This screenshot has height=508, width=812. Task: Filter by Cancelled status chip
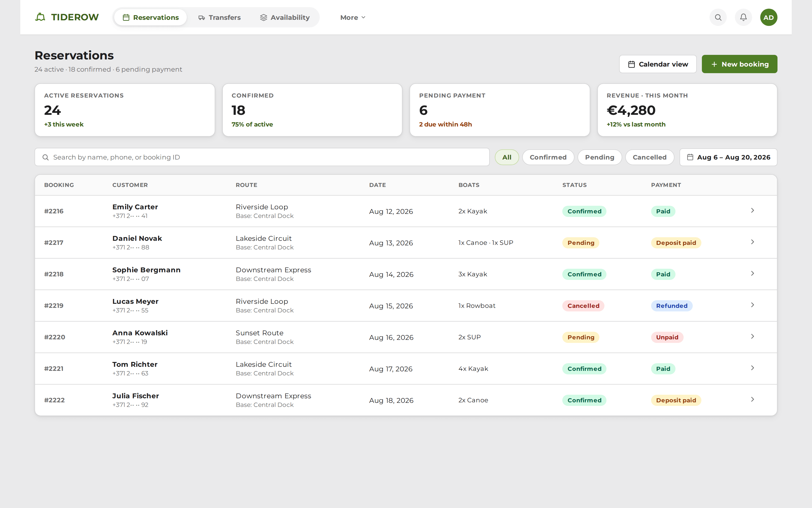(x=649, y=157)
